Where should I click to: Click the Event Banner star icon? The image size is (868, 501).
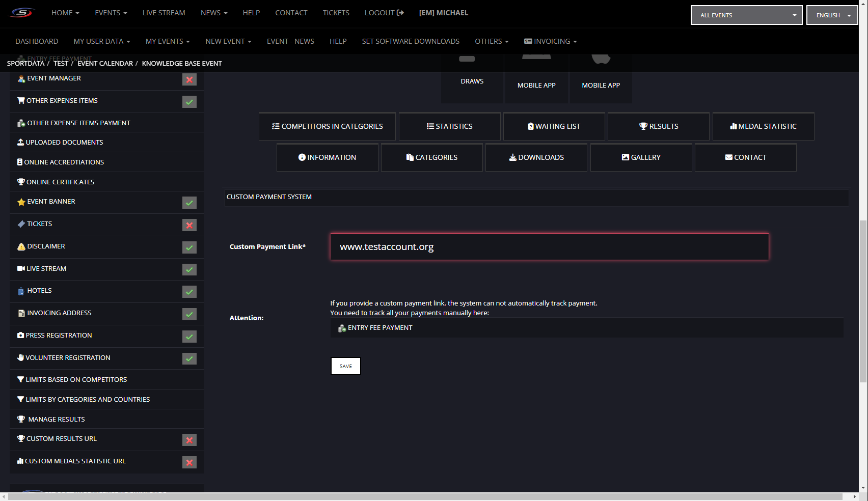(21, 202)
